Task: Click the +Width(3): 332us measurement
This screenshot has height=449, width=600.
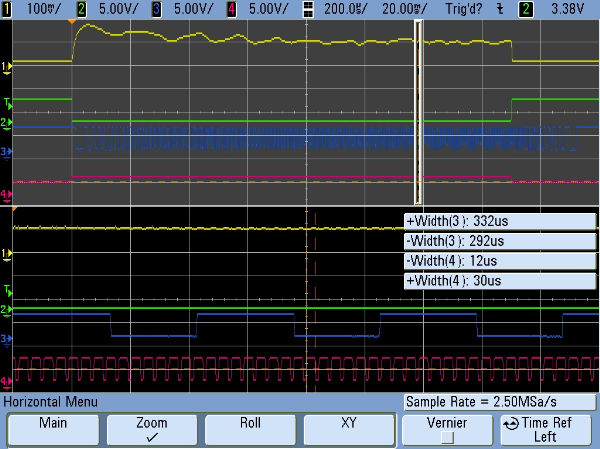Action: pyautogui.click(x=500, y=221)
